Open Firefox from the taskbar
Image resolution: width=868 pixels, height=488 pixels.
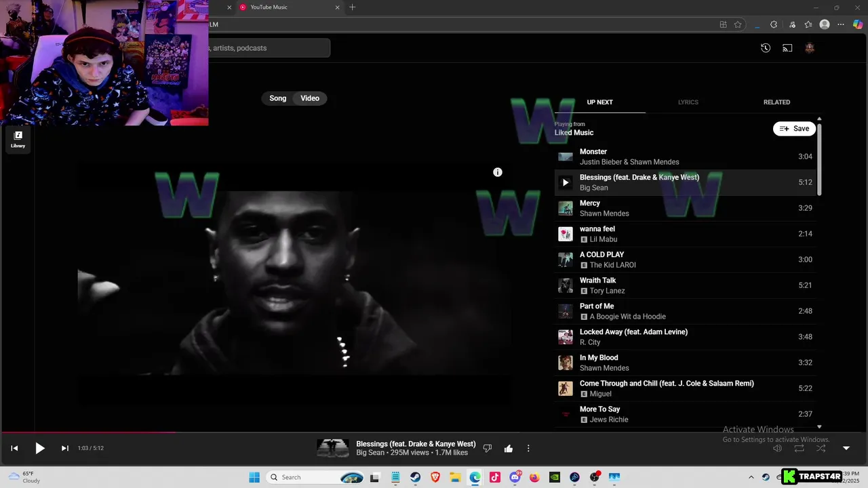[534, 477]
